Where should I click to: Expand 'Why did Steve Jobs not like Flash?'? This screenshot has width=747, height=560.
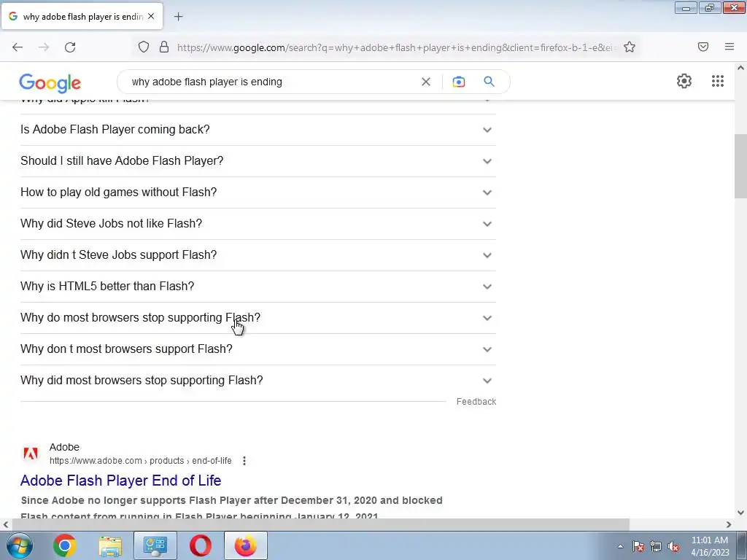(258, 224)
